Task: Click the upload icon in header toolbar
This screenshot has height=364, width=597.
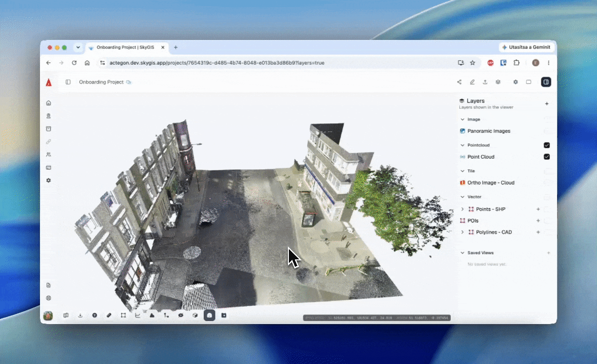Action: [485, 82]
